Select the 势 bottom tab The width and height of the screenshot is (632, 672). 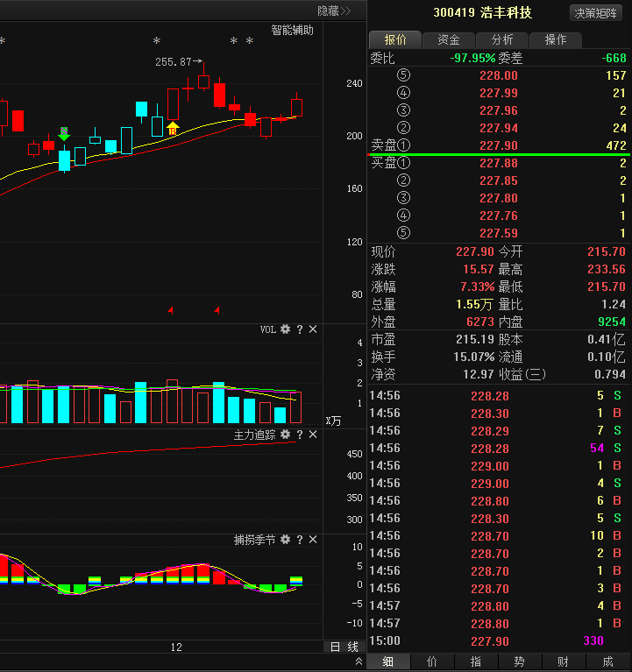pos(520,662)
